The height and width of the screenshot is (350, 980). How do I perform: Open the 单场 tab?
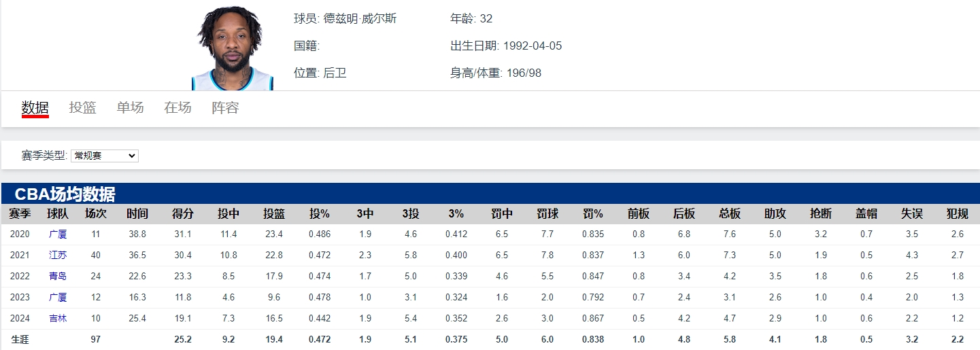click(x=131, y=107)
